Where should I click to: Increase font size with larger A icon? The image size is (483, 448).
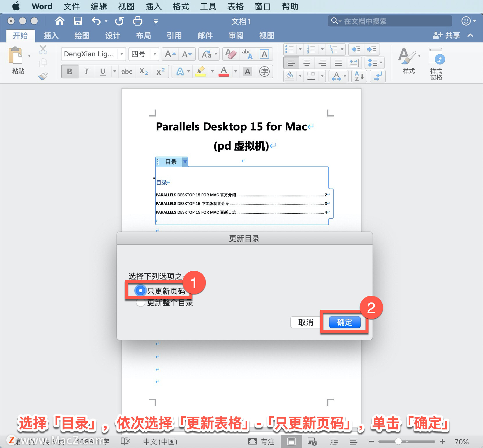pyautogui.click(x=170, y=54)
